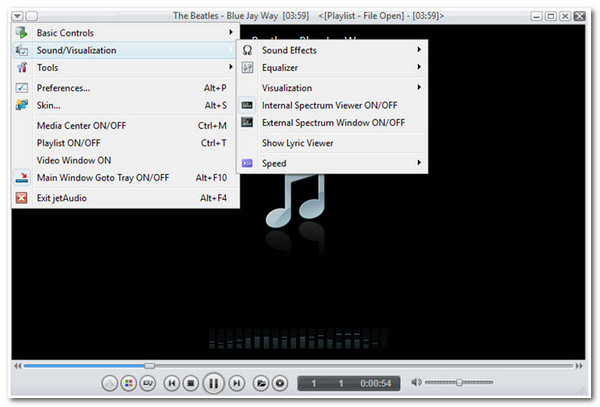This screenshot has width=600, height=407.
Task: Click the rewind arrows left of the seek bar
Action: tap(18, 366)
